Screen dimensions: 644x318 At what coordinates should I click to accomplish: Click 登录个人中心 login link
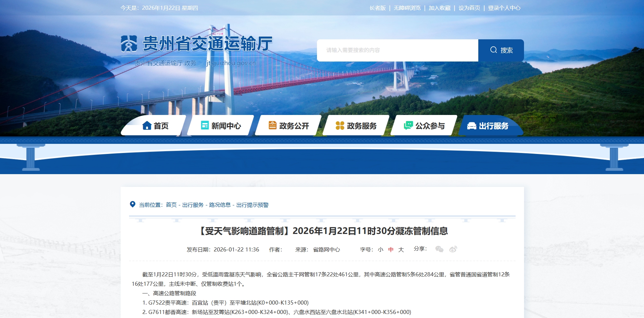(x=504, y=8)
